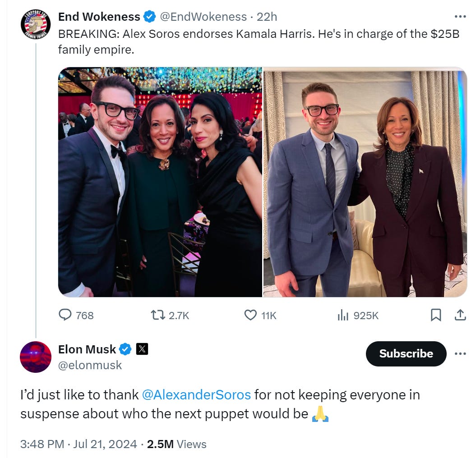Click the Subscribe button on Elon Musk's reply
The width and height of the screenshot is (476, 458).
point(405,354)
